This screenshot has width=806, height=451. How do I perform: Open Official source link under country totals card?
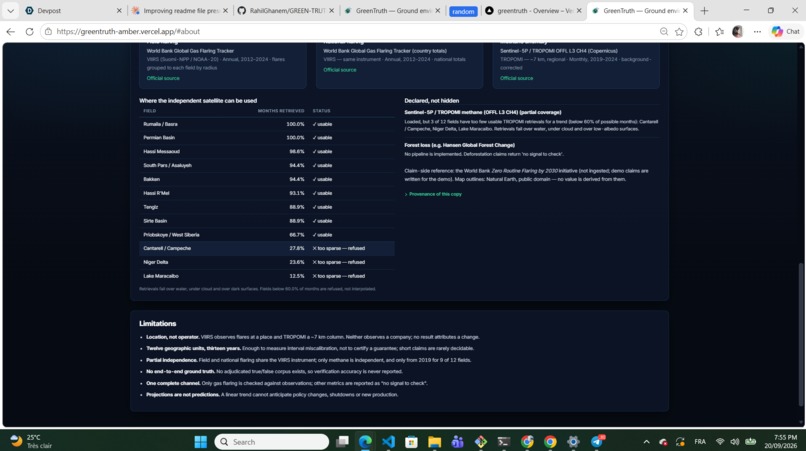(x=340, y=70)
